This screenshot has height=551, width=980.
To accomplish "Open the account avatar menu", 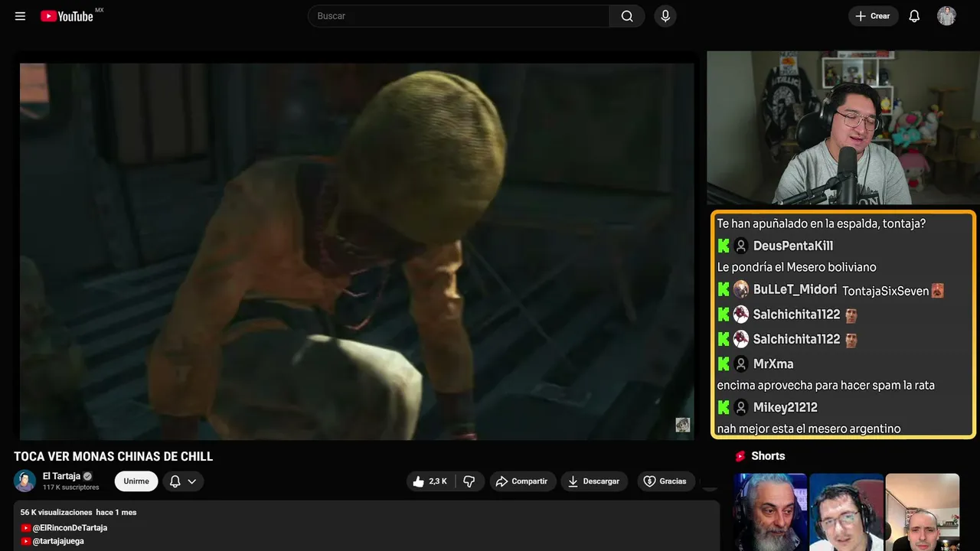I will point(946,16).
